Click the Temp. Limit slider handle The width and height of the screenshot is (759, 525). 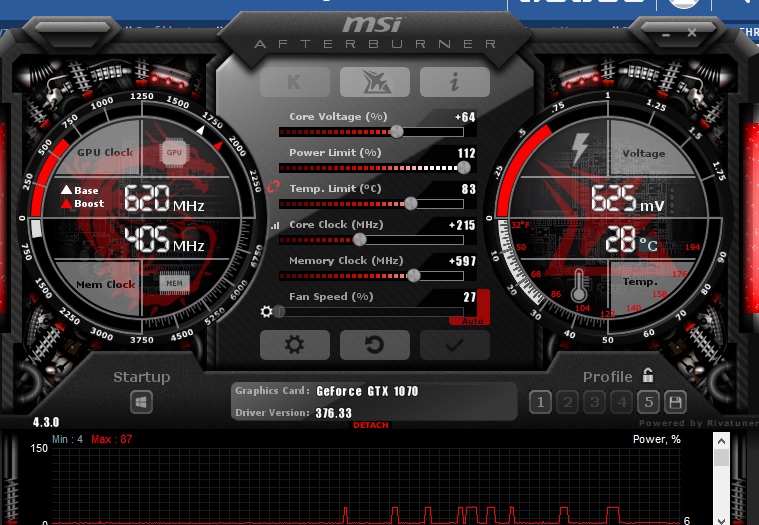pyautogui.click(x=410, y=203)
